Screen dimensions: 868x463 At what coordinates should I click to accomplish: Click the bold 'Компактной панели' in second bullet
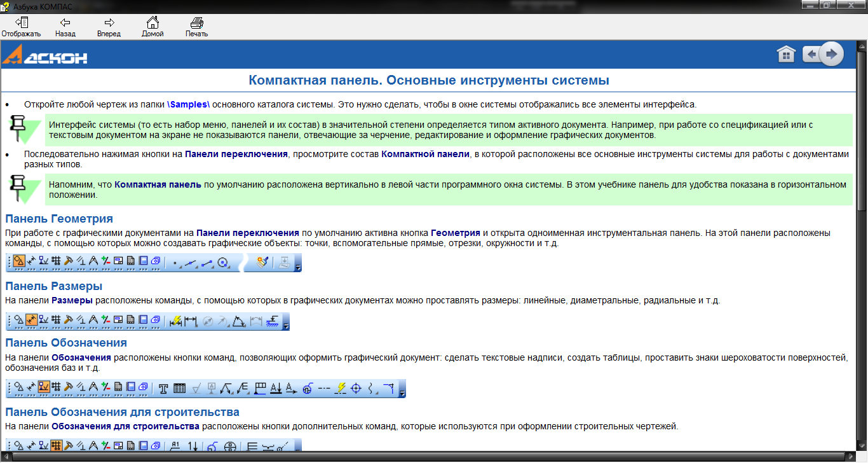click(425, 154)
